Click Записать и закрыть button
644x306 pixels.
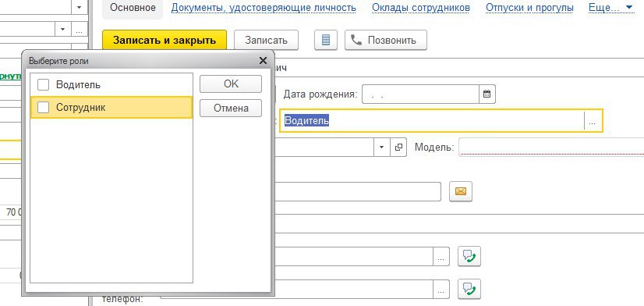pyautogui.click(x=165, y=41)
